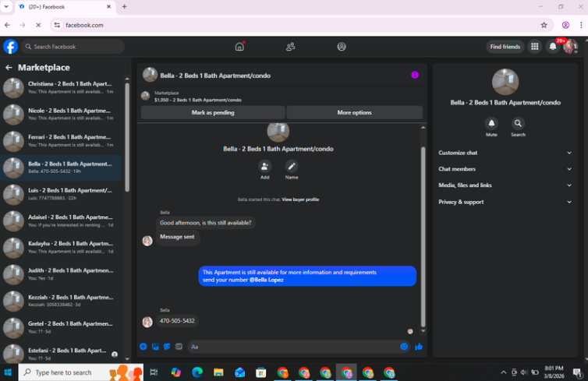Open the $1,050 Marketplace listing link
Screen dimensions: 588x381
tap(198, 100)
